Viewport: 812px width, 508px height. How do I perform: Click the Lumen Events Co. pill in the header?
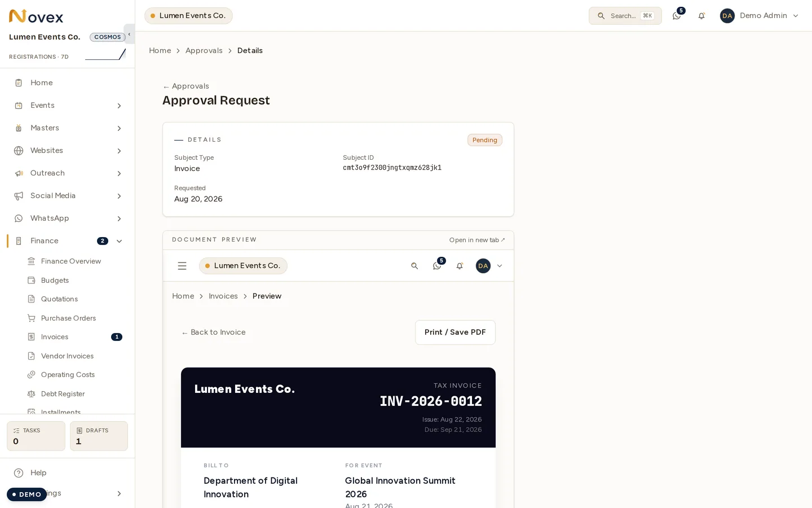[x=188, y=16]
